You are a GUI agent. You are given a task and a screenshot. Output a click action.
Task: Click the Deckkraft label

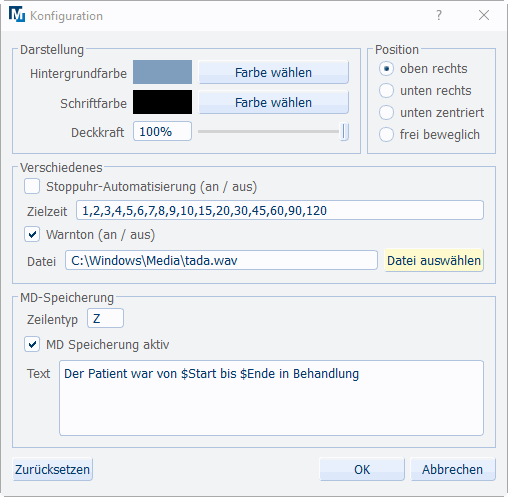coord(97,133)
